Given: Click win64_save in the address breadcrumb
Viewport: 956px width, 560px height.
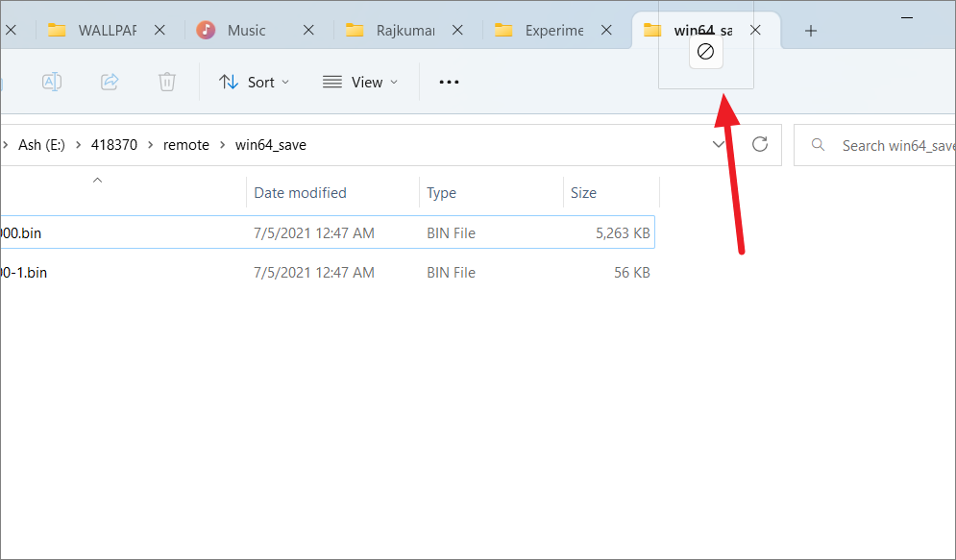Looking at the screenshot, I should [271, 145].
